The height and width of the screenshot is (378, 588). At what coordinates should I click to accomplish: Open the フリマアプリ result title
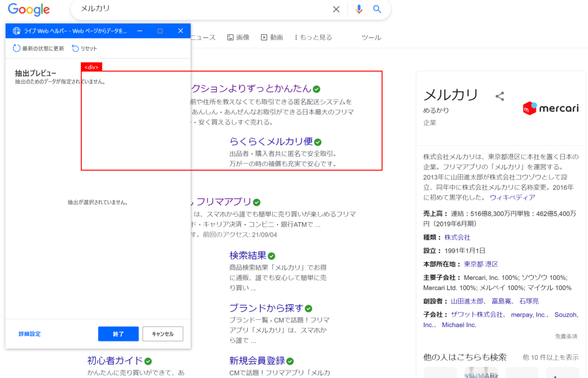224,202
